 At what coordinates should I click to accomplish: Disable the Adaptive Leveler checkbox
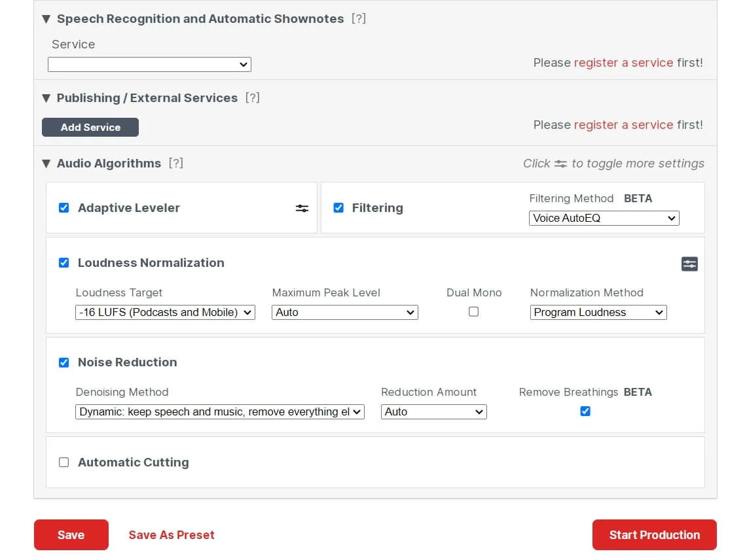pyautogui.click(x=64, y=208)
